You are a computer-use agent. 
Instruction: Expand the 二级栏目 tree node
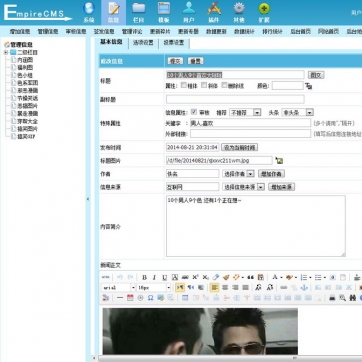6,52
